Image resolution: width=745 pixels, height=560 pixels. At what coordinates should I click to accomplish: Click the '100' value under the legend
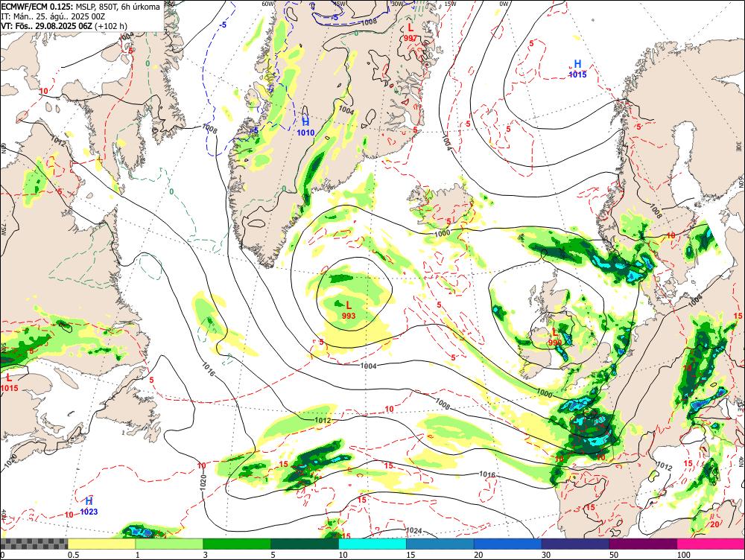[684, 555]
